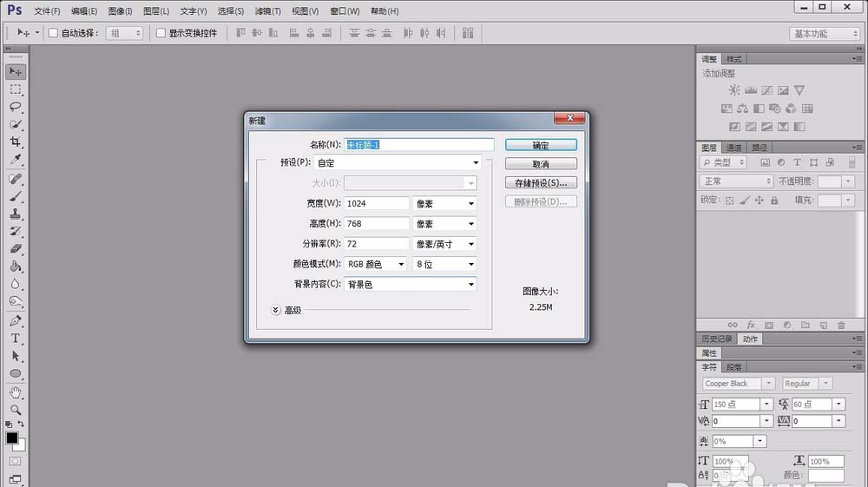Enable the 显示变换控件 checkbox
The image size is (868, 487).
[x=161, y=33]
